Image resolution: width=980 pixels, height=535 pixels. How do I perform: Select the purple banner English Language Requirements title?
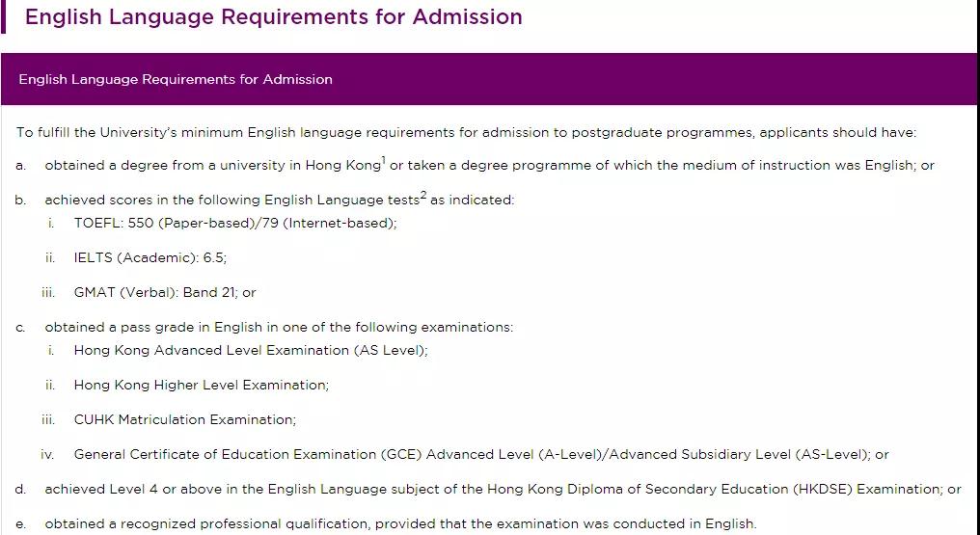(176, 79)
